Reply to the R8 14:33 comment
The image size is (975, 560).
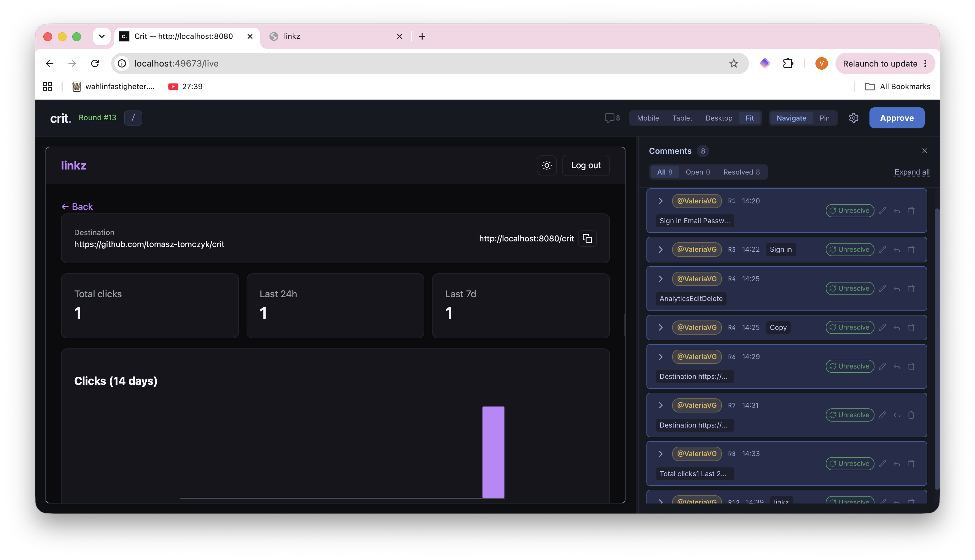897,463
